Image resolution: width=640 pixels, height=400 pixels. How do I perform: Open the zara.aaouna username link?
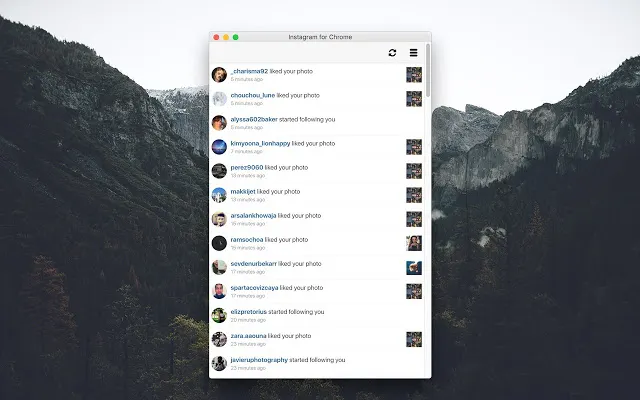click(x=249, y=336)
